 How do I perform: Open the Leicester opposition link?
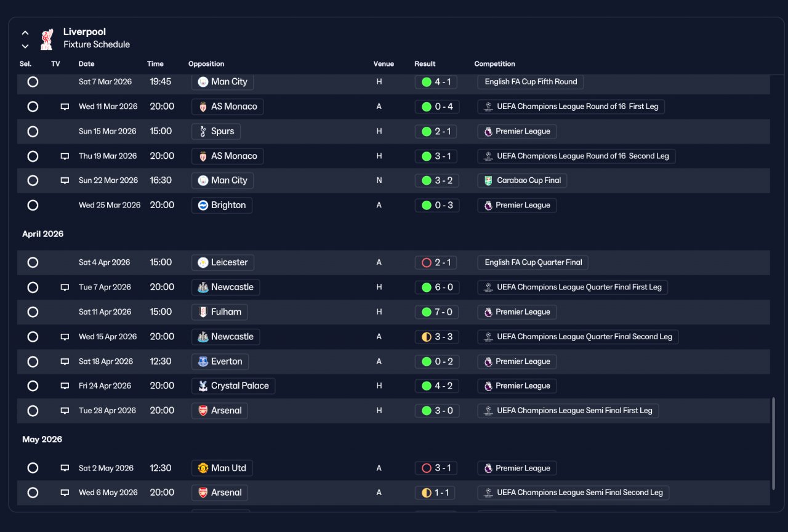[x=222, y=262]
